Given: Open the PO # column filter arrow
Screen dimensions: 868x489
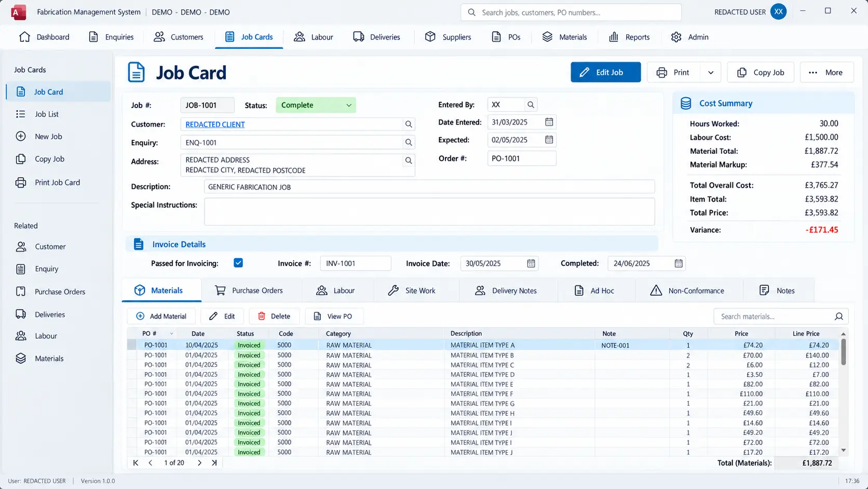Looking at the screenshot, I should click(x=171, y=334).
